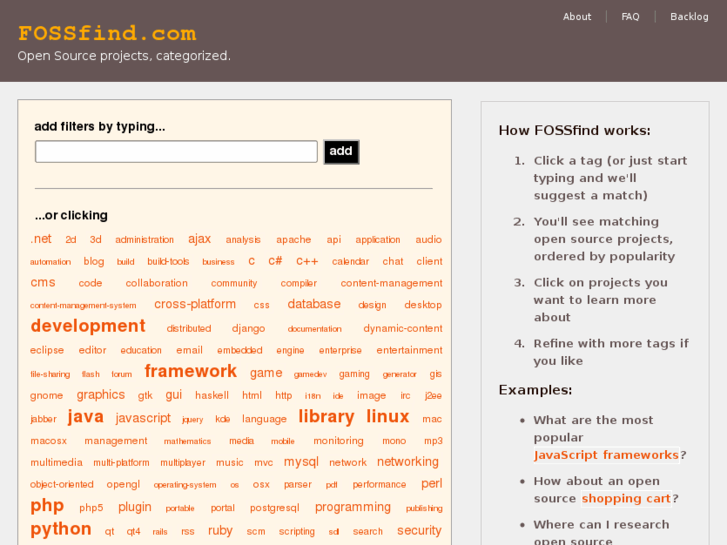The image size is (727, 545).
Task: Filter by the ajax tag
Action: 199,239
